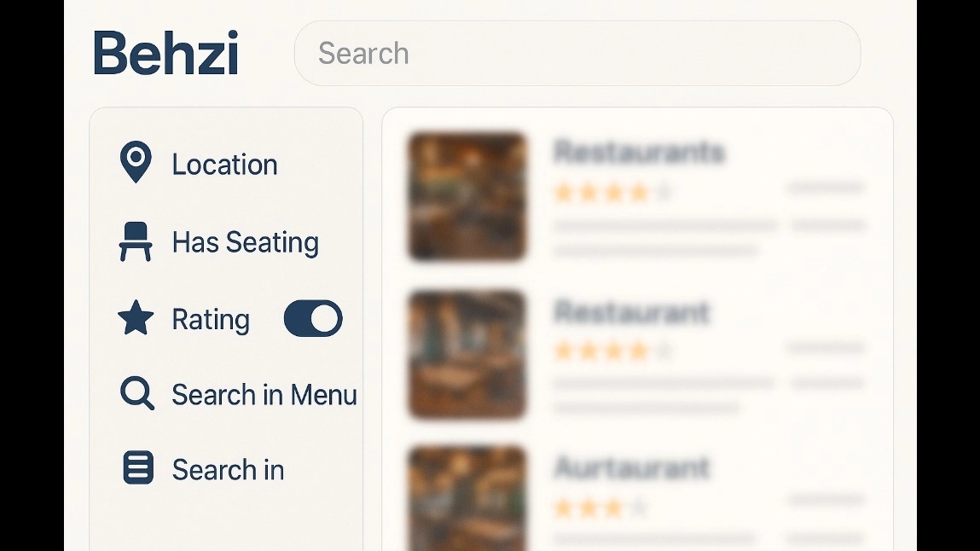The image size is (980, 551).
Task: Select the Search in option
Action: (x=228, y=470)
